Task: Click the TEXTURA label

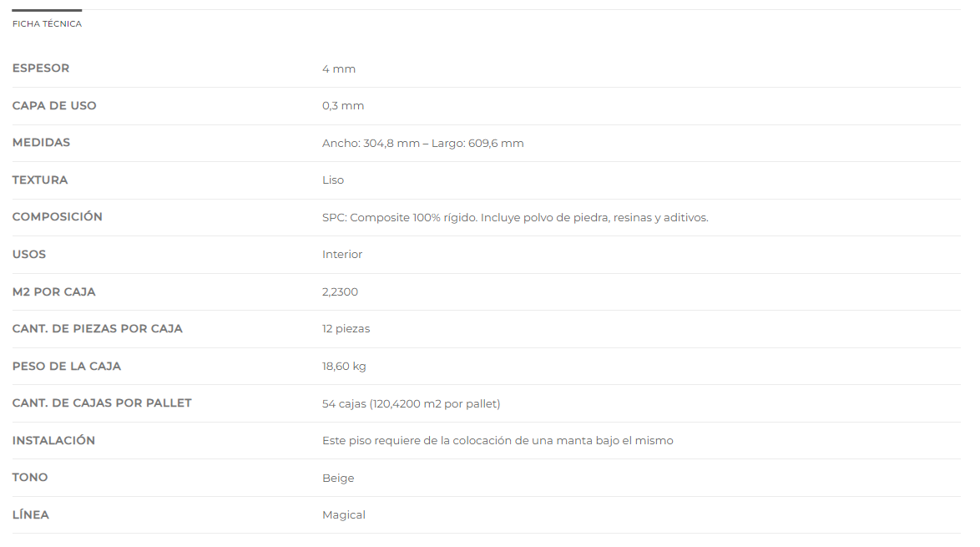Action: (40, 180)
